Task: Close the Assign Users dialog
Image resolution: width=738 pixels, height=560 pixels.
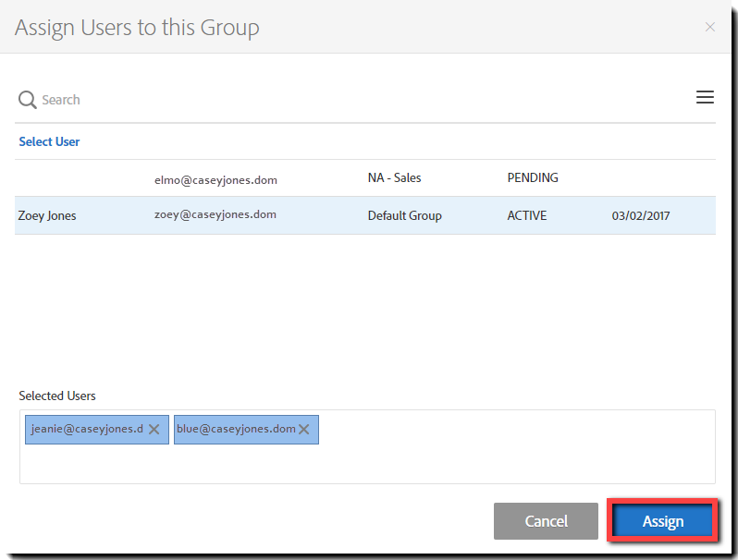Action: click(710, 27)
